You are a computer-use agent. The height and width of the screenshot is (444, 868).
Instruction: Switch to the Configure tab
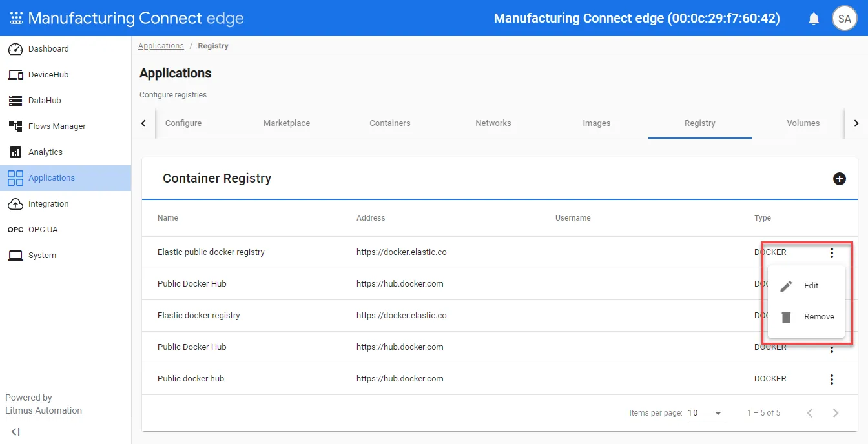[x=183, y=123]
